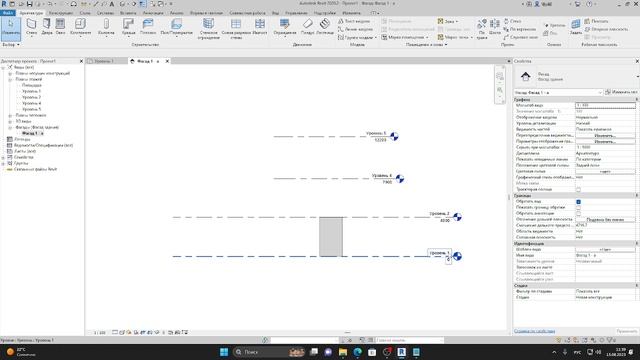Viewport: 640px width, 360px height.
Task: Open the File (Файл) menu tab
Action: coord(7,13)
